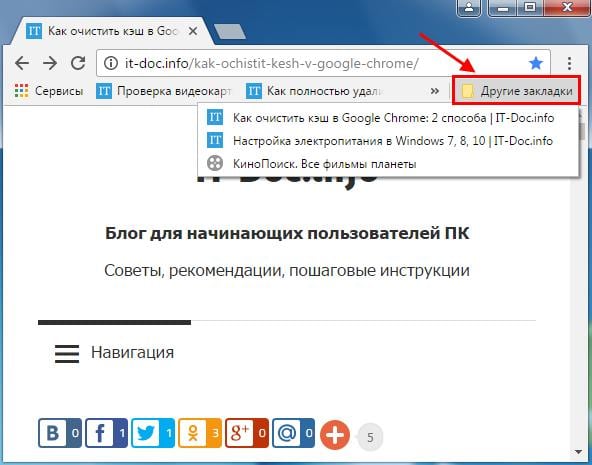
Task: Click the КиноПоиск film reel icon
Action: (x=215, y=163)
